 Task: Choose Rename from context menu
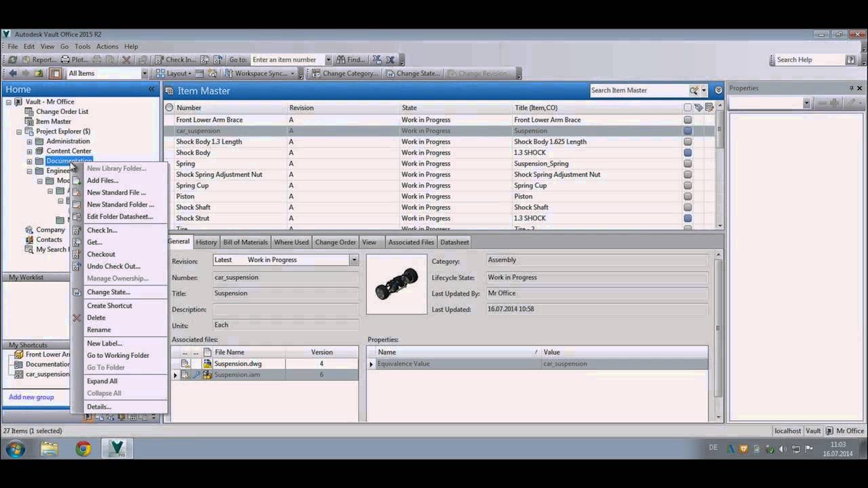point(99,330)
